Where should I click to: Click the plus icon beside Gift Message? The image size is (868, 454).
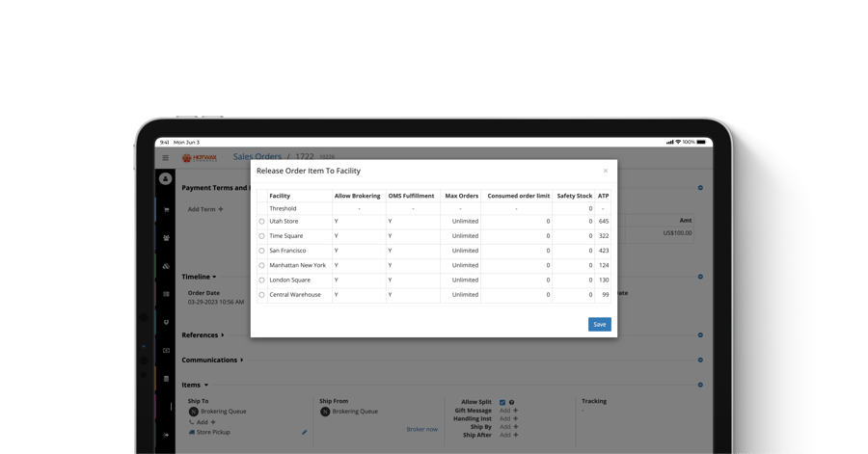pyautogui.click(x=516, y=411)
